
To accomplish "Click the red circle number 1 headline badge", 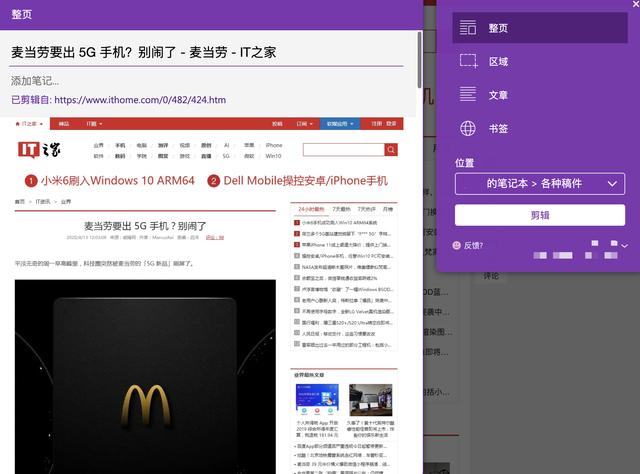I will tap(31, 181).
